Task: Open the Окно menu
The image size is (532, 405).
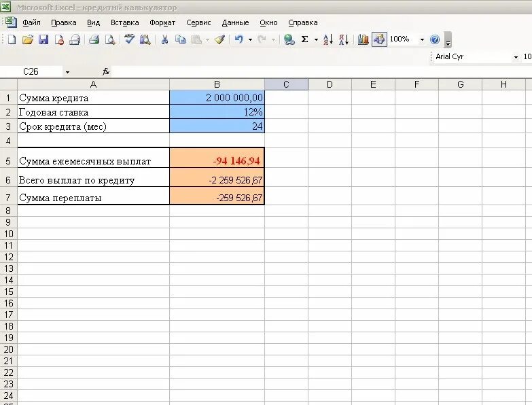Action: point(268,22)
